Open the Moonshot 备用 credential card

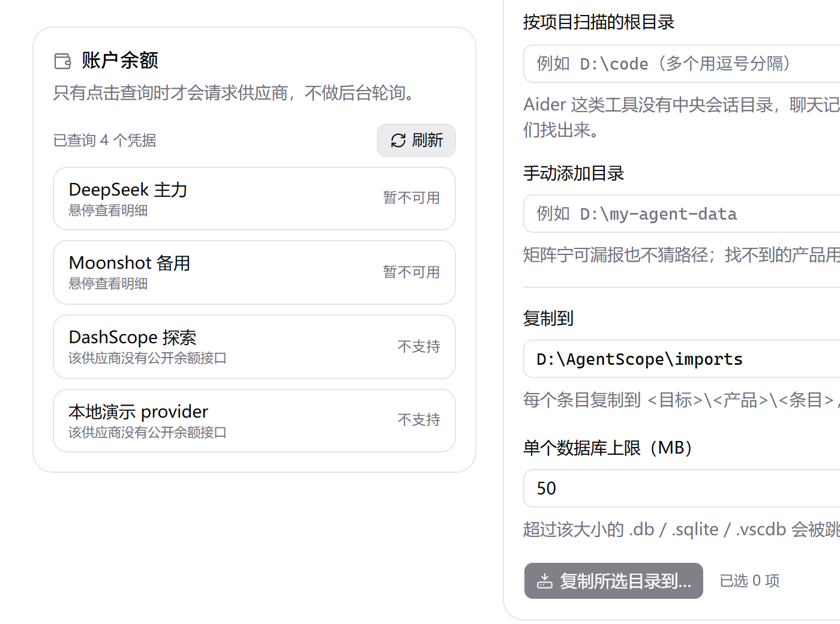tap(254, 272)
